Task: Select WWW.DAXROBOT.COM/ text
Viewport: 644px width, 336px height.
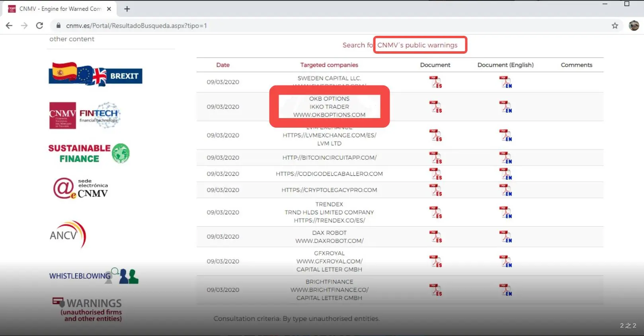Action: (329, 241)
